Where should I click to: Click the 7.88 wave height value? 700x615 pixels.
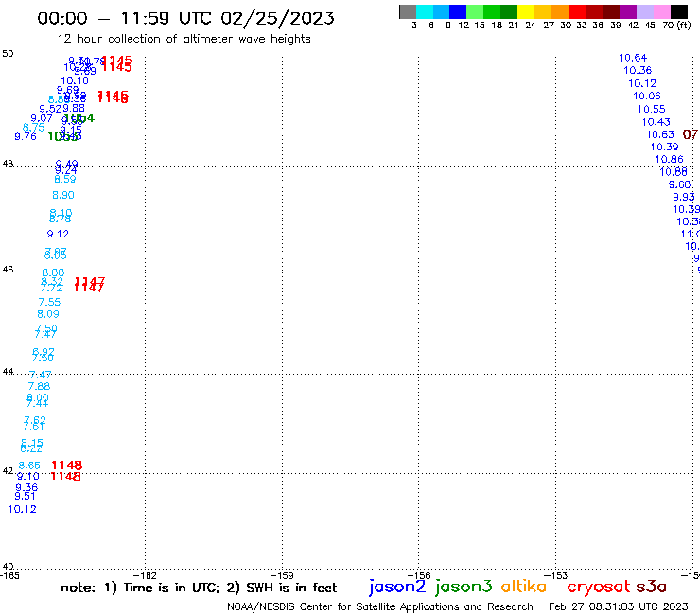click(39, 386)
